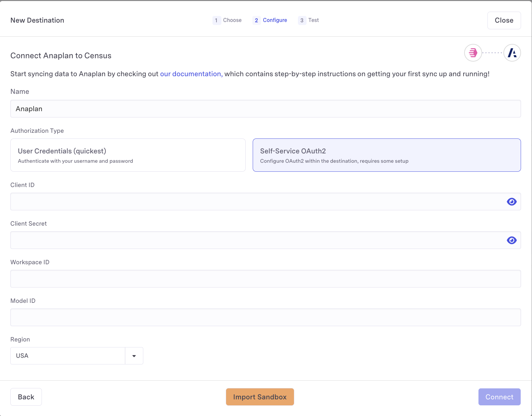Viewport: 532px width, 416px height.
Task: Select the Configure step tab
Action: (270, 20)
